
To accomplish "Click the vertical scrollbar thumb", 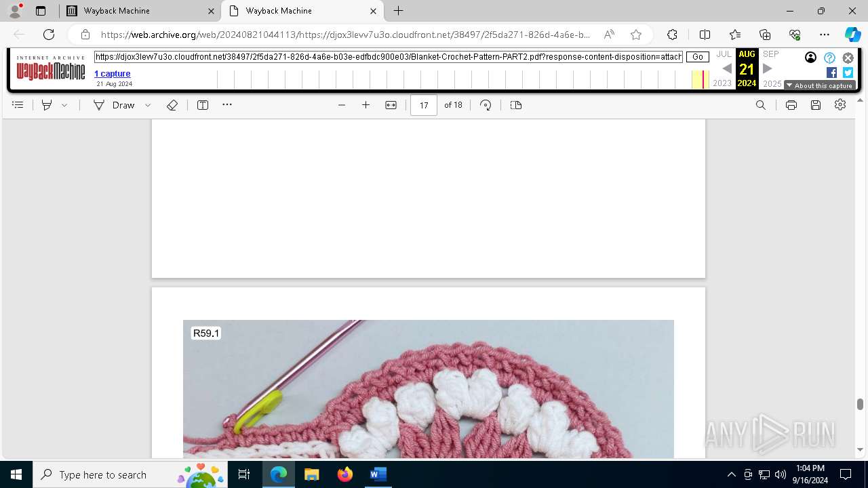I will coord(860,404).
